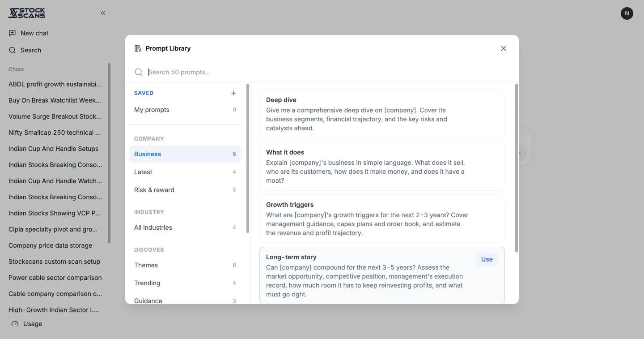This screenshot has width=644, height=339.
Task: Click the COMPANY section heading
Action: click(149, 139)
